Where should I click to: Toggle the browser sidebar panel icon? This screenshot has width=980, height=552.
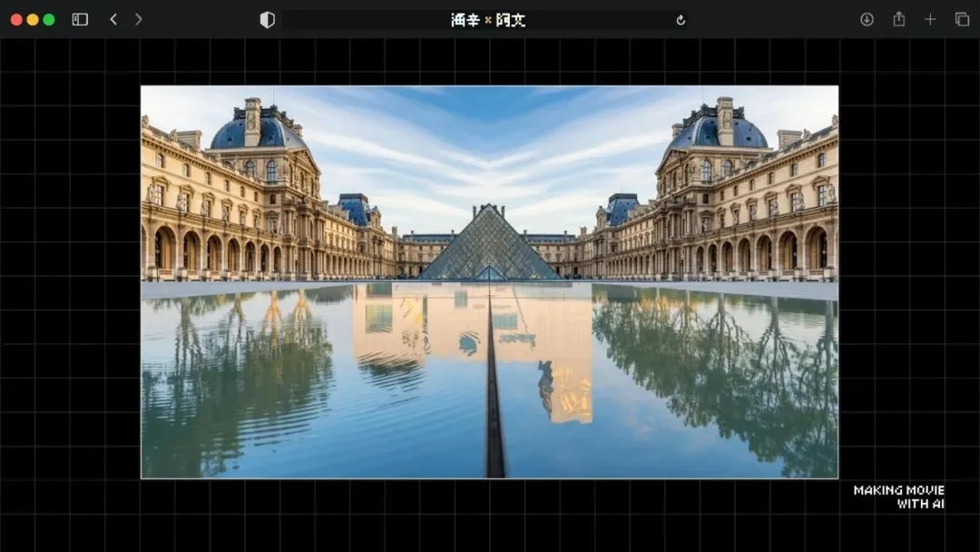click(x=80, y=19)
